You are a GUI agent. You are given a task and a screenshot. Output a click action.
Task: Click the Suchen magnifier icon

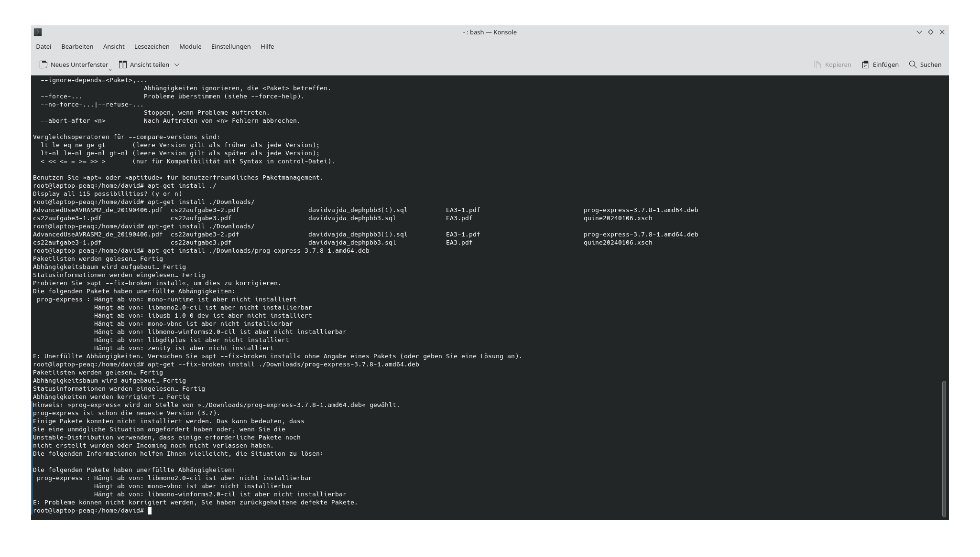[x=913, y=64]
